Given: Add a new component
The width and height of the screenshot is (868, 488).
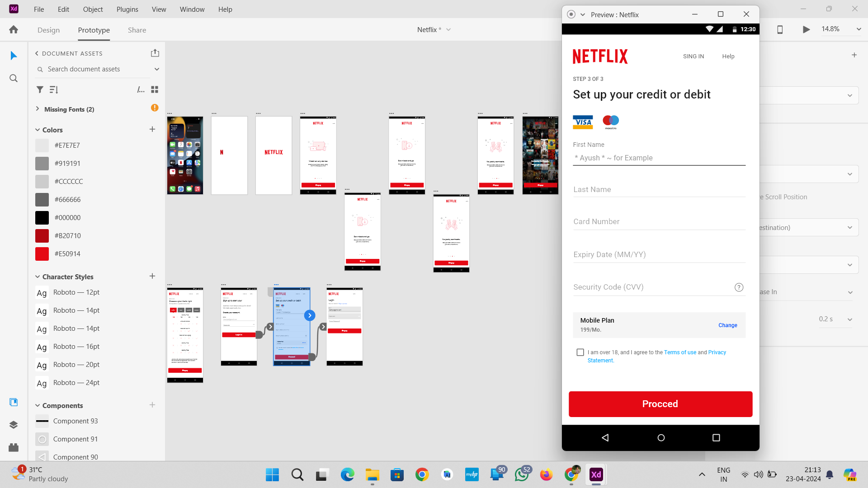Looking at the screenshot, I should pos(152,405).
